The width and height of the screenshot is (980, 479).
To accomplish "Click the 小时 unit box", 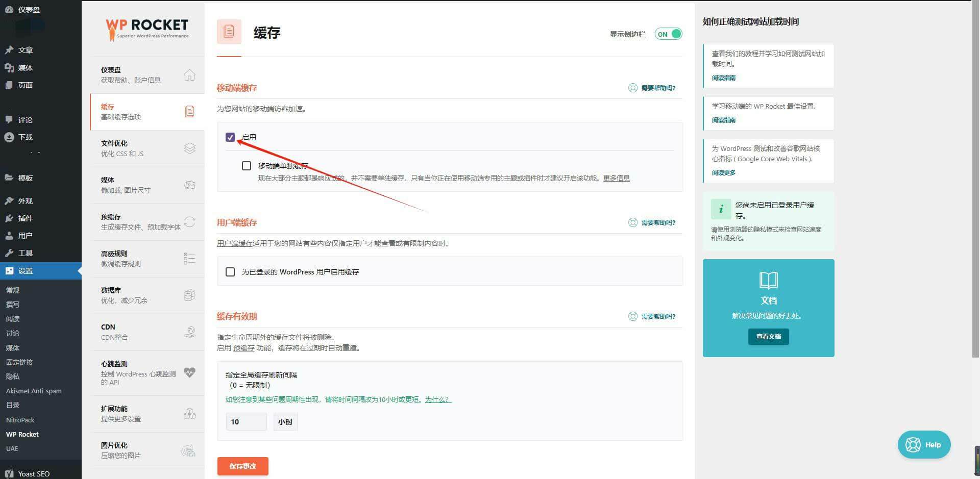I will (x=285, y=422).
